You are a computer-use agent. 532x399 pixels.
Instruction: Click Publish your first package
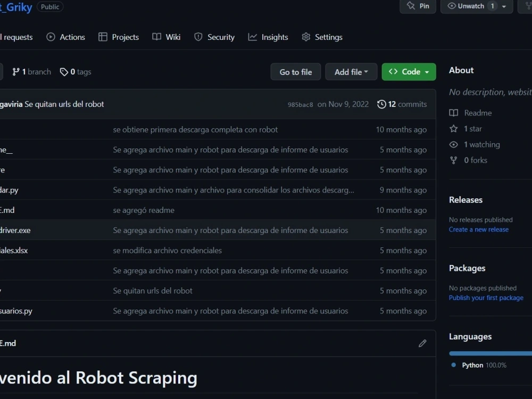click(486, 297)
